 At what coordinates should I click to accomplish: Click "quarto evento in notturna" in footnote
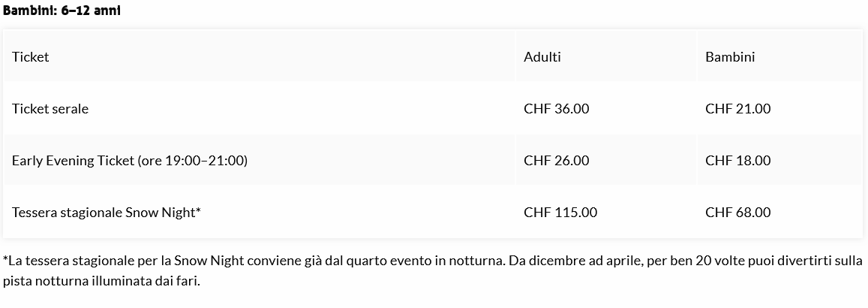point(432,261)
